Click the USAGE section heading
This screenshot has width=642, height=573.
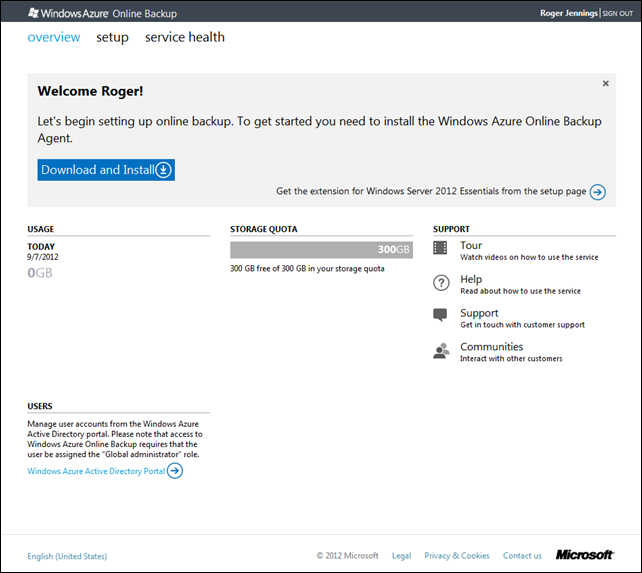click(x=41, y=229)
